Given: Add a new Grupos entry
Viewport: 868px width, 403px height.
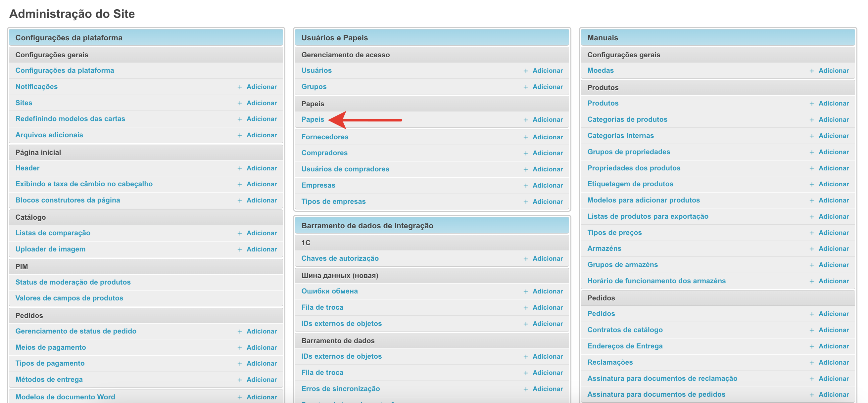Looking at the screenshot, I should pos(547,87).
